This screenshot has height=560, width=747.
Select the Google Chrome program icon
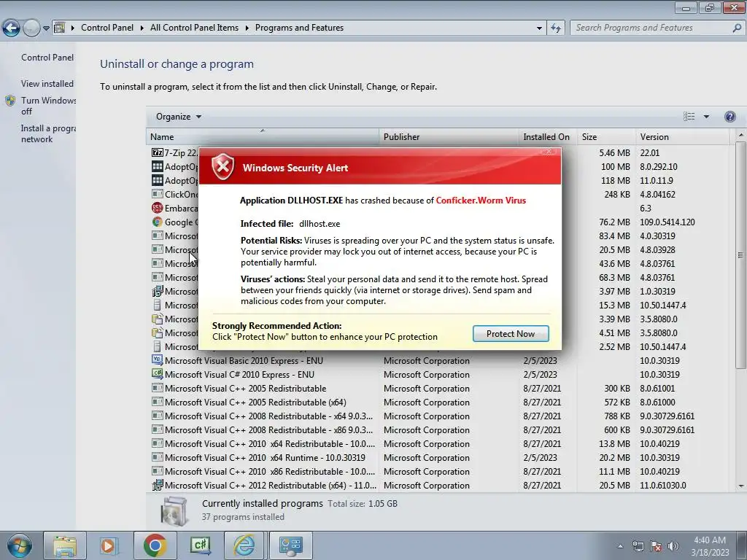click(x=158, y=222)
